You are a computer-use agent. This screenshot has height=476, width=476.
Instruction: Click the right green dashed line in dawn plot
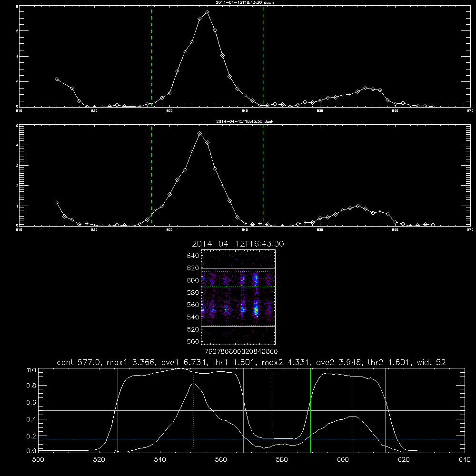coord(263,57)
